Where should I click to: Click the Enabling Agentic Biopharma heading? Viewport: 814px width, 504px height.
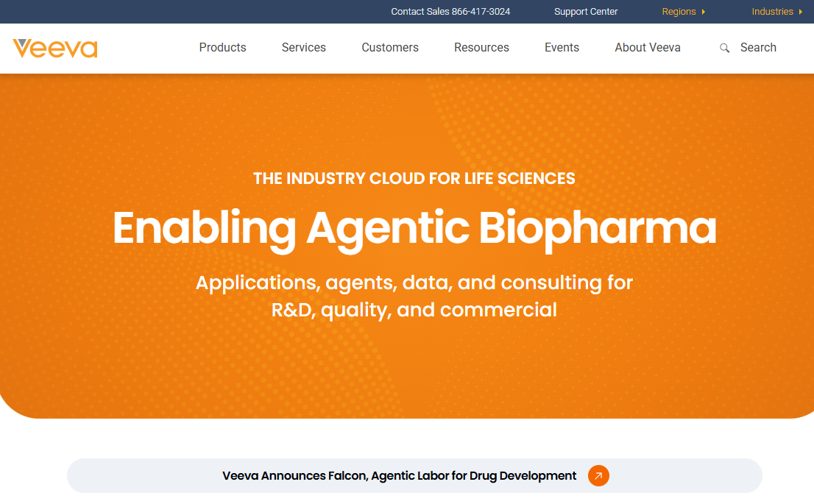pos(414,229)
